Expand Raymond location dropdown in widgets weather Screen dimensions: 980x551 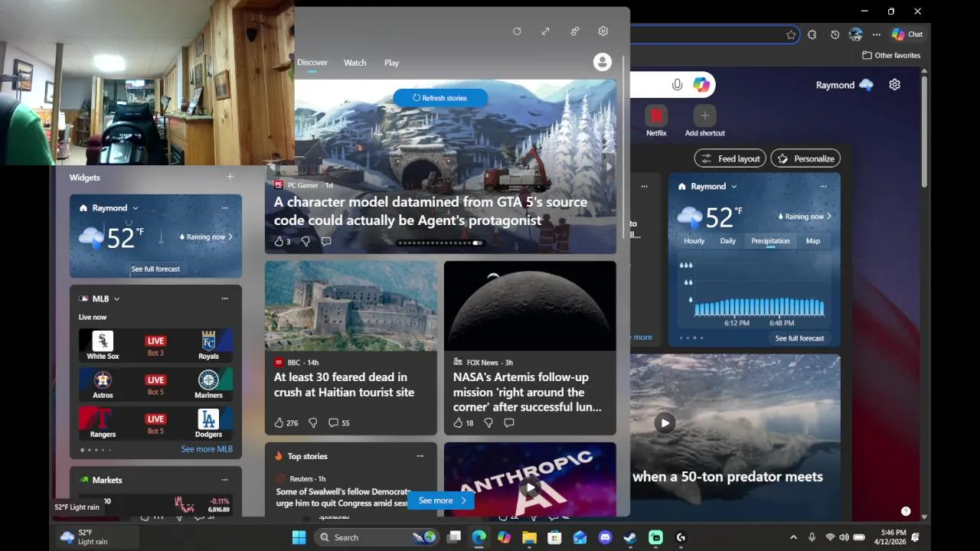tap(136, 208)
